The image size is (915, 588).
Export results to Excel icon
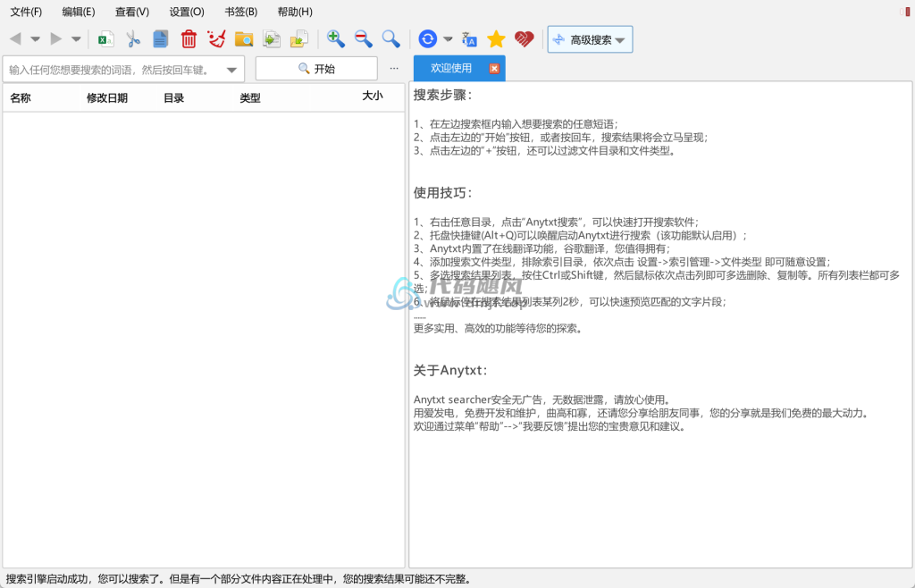(x=105, y=39)
